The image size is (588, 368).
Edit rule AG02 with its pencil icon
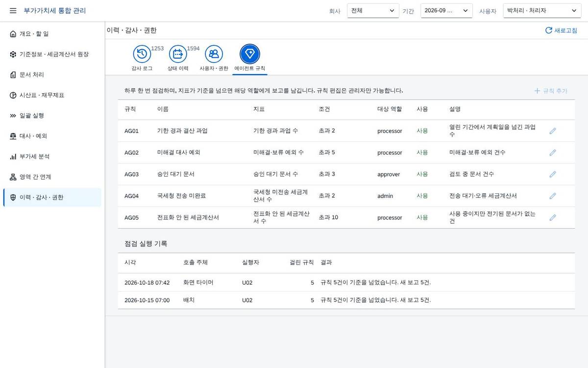pyautogui.click(x=553, y=153)
